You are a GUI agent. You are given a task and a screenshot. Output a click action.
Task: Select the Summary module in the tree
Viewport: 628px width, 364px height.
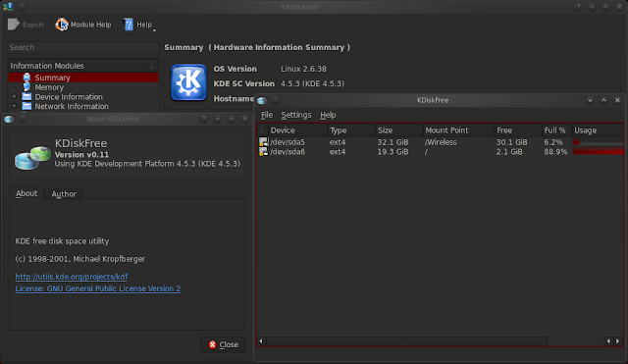tap(82, 78)
